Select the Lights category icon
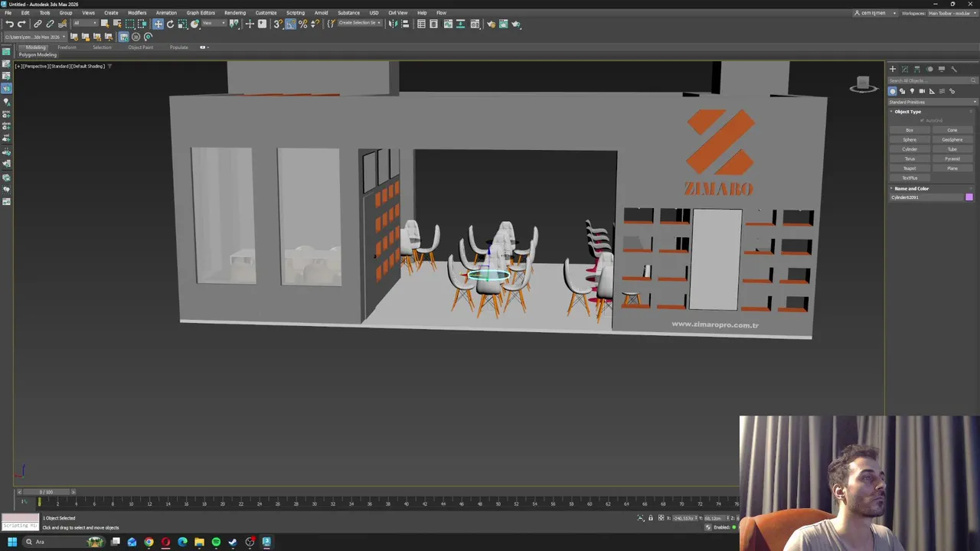The width and height of the screenshot is (980, 551). (x=912, y=91)
